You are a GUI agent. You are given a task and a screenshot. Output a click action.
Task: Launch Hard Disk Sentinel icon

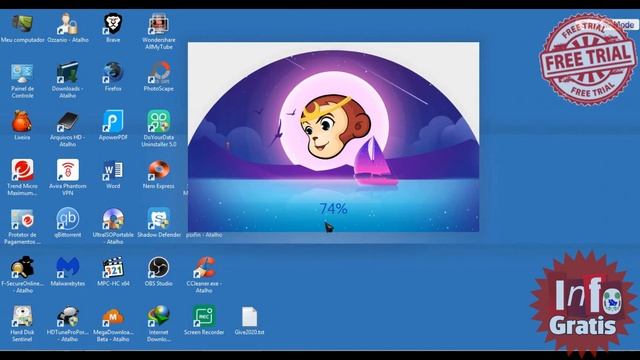22,316
